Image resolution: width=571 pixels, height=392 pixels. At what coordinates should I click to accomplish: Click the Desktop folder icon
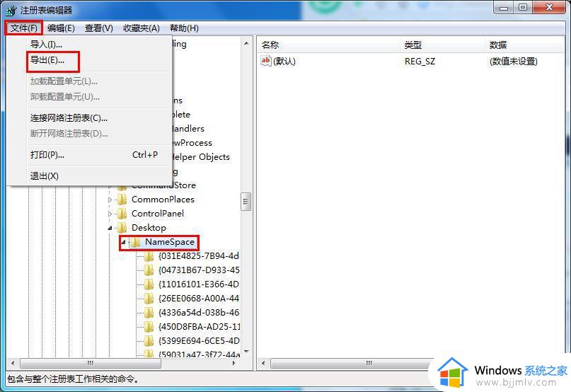pyautogui.click(x=122, y=228)
